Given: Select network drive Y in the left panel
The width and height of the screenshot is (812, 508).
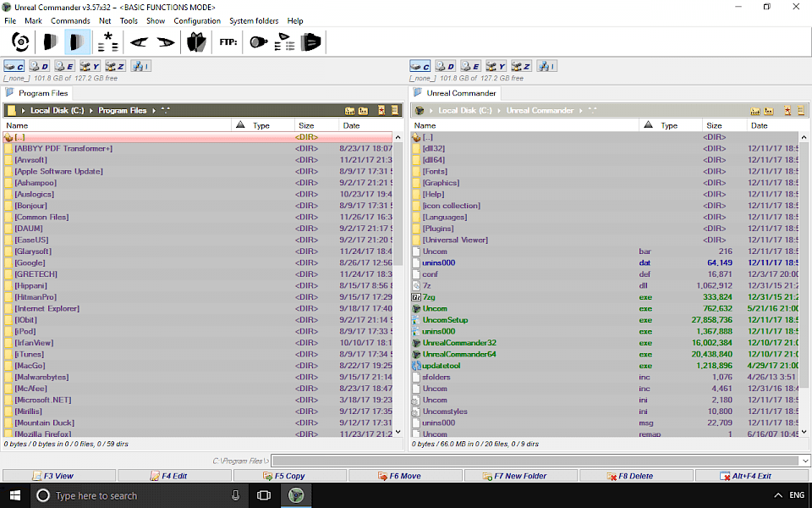Looking at the screenshot, I should [x=91, y=66].
